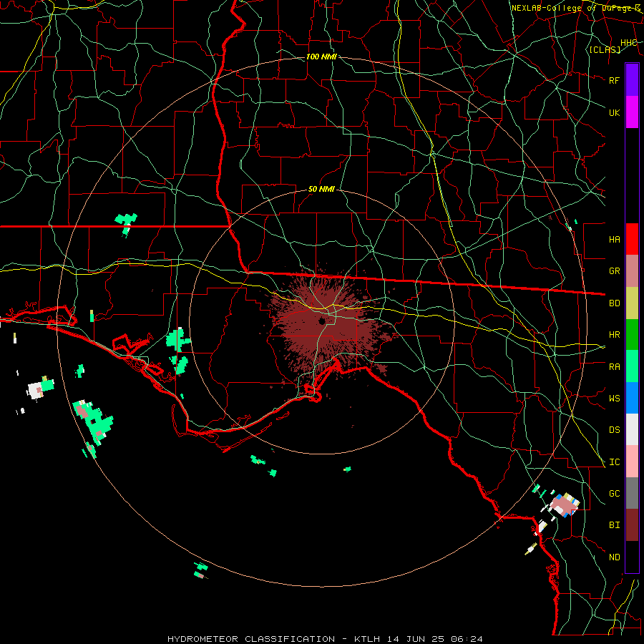The width and height of the screenshot is (644, 644).
Task: Click the [CLAS] units label
Action: tap(605, 49)
